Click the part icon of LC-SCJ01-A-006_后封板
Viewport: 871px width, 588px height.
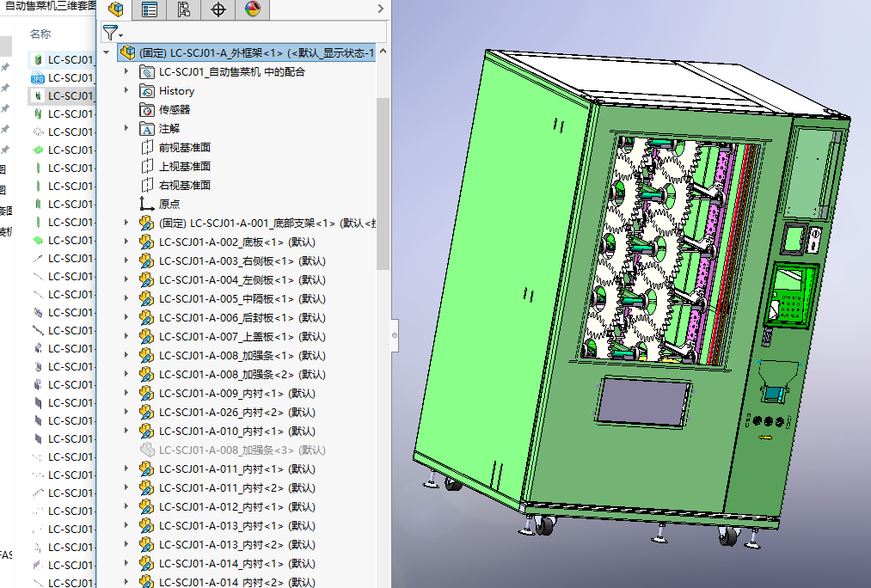point(147,317)
